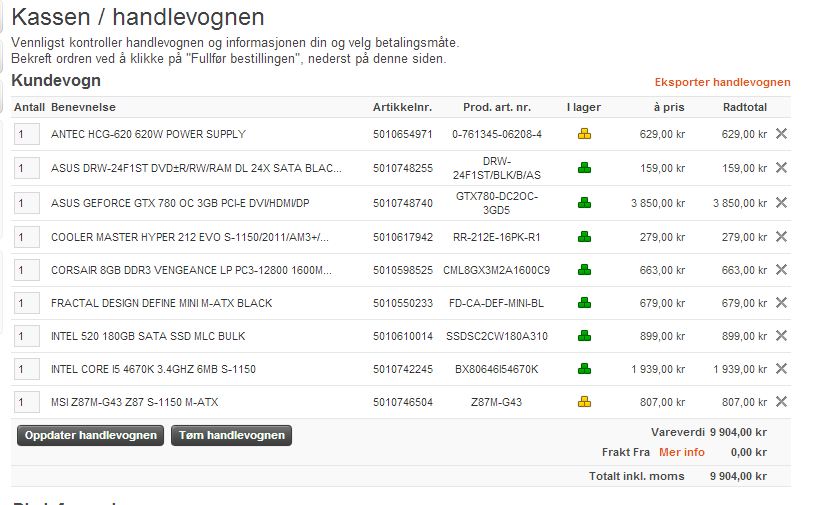This screenshot has width=819, height=505.
Task: Click yellow stock icon for ANTEC HCG-620
Action: (x=584, y=134)
